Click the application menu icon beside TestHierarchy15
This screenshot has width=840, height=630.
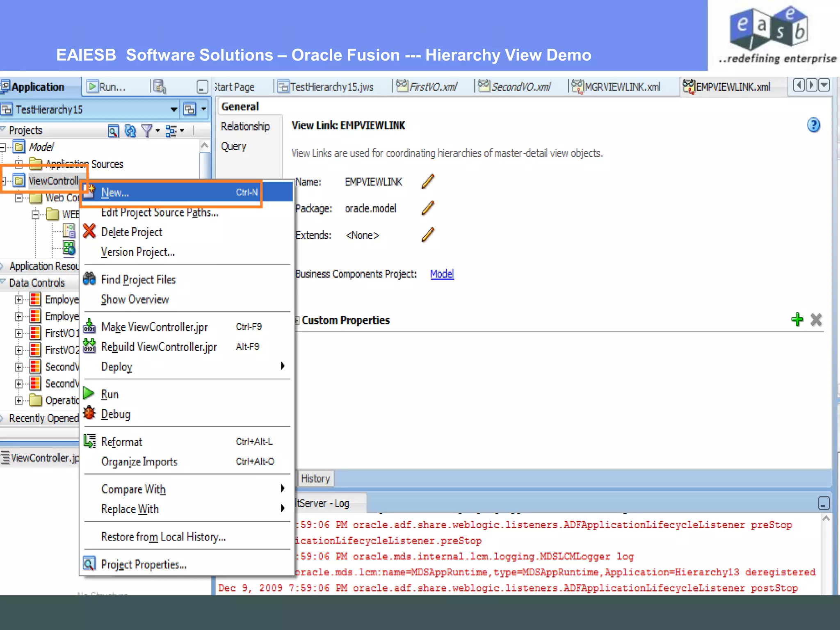tap(189, 109)
